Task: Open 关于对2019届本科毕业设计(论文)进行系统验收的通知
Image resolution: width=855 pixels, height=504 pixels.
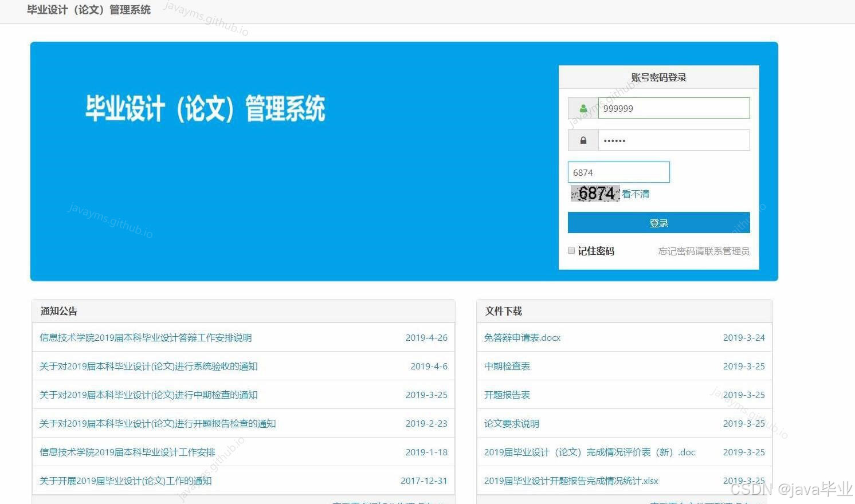Action: click(148, 366)
